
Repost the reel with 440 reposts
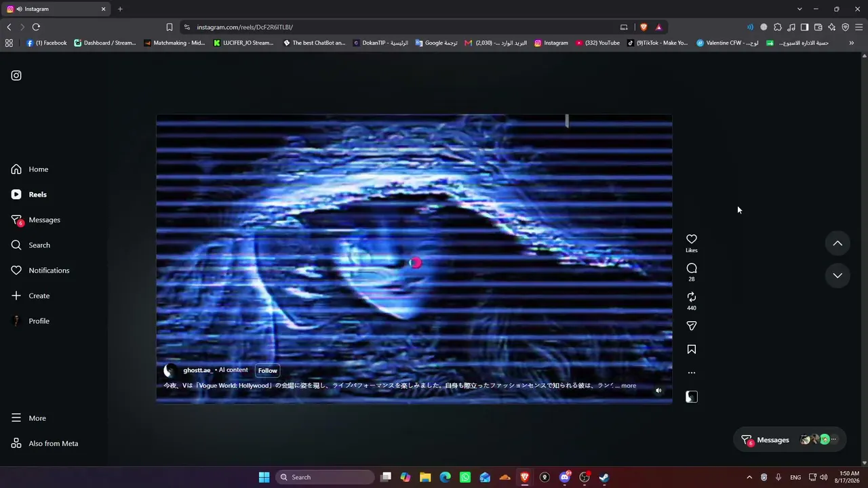coord(692,297)
